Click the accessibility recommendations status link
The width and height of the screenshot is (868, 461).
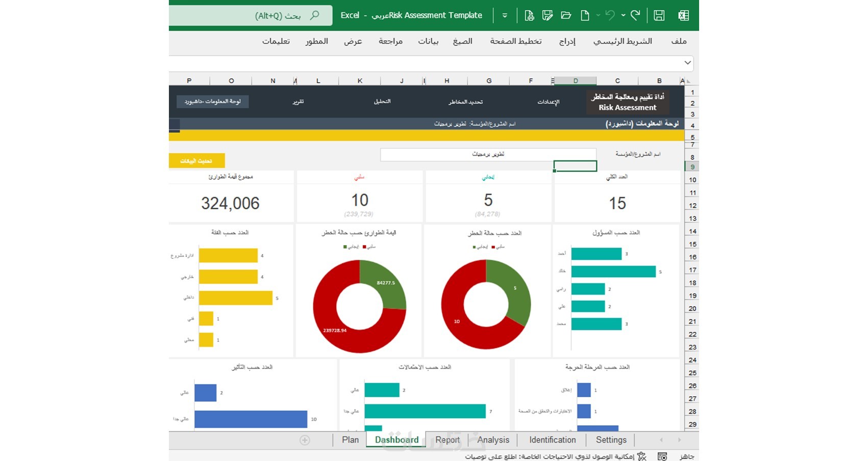pos(550,456)
